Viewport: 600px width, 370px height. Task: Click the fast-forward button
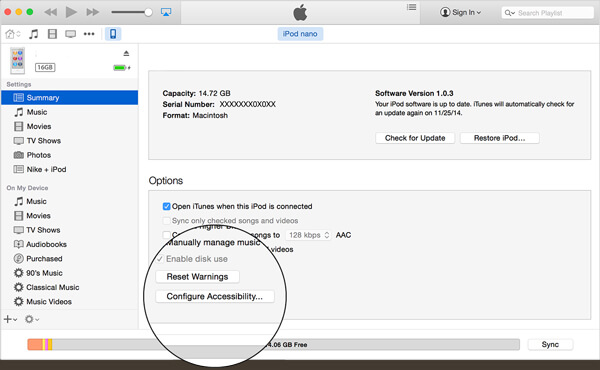[x=92, y=12]
